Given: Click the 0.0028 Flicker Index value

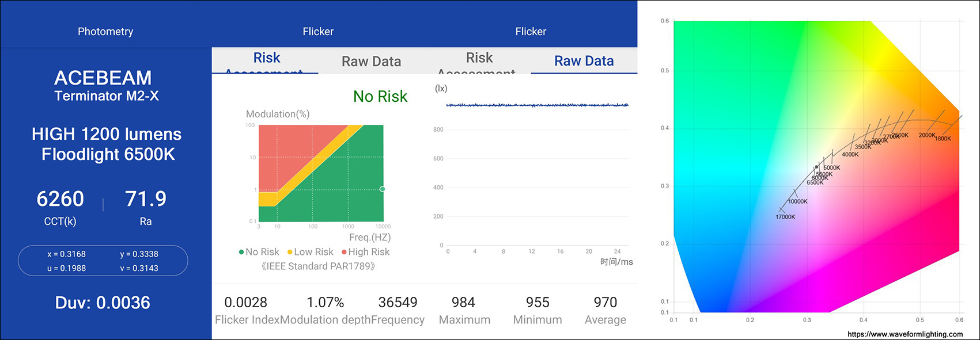Looking at the screenshot, I should pos(246,303).
